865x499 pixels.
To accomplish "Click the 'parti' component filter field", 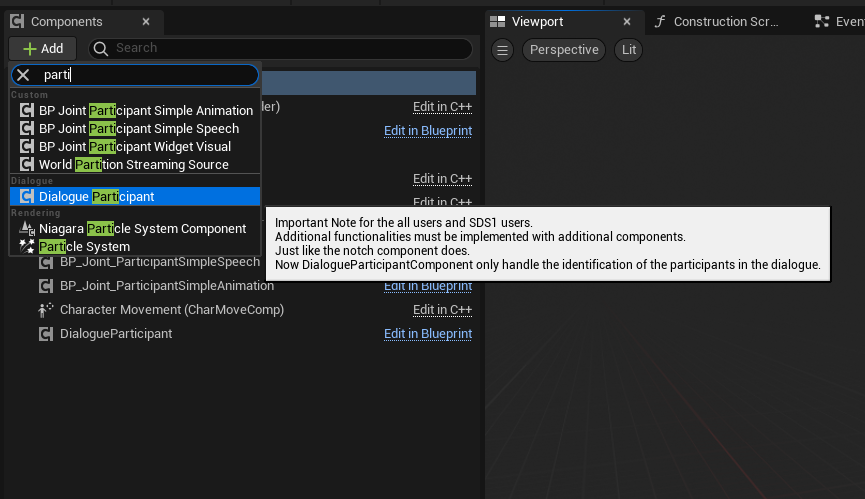I will pos(145,75).
